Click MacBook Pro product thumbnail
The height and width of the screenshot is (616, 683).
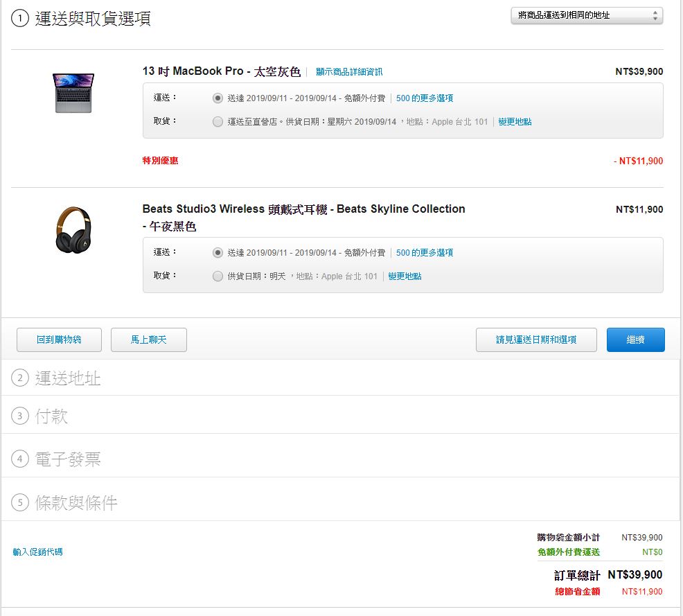[73, 93]
